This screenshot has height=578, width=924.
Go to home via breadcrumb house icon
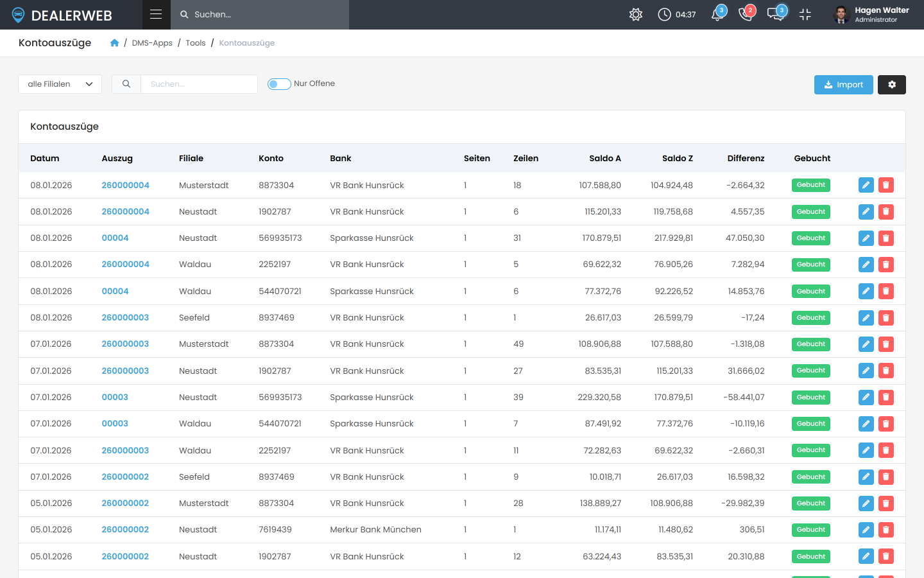point(114,43)
